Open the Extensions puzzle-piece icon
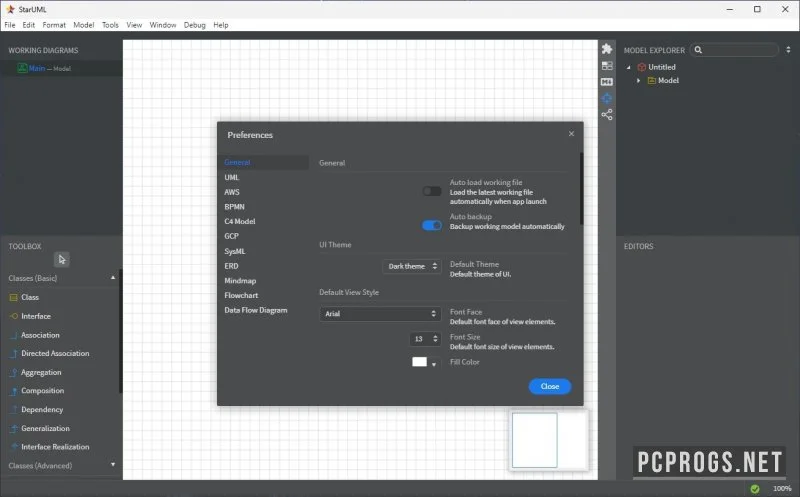 click(x=607, y=49)
